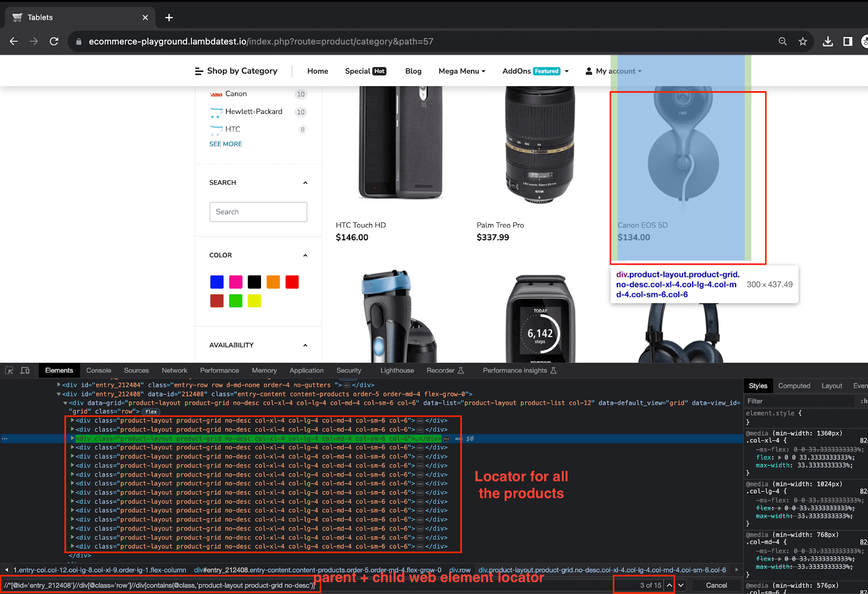Click the SEE MORE brands link
868x594 pixels.
(x=225, y=144)
